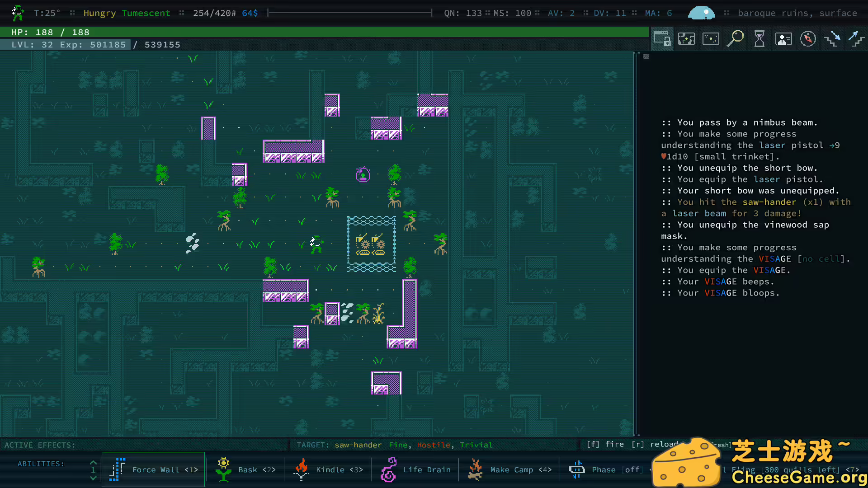This screenshot has width=868, height=488.
Task: Open the character sheet icon
Action: click(783, 38)
